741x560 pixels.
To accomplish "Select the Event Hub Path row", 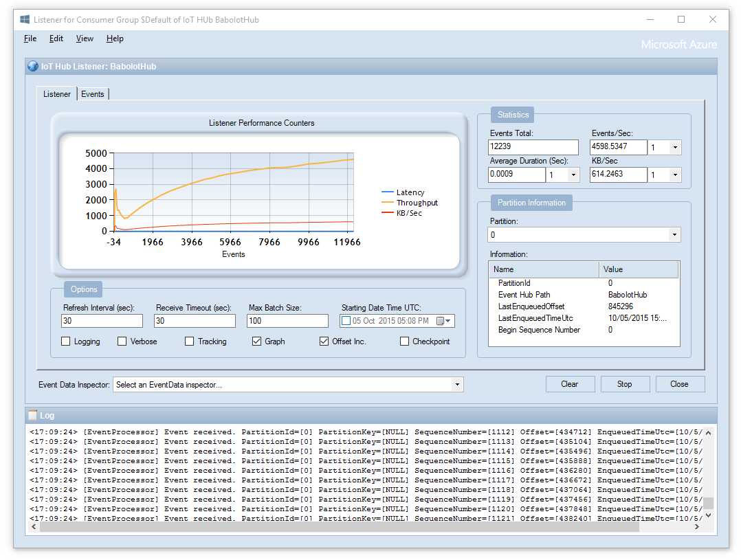I will [584, 295].
